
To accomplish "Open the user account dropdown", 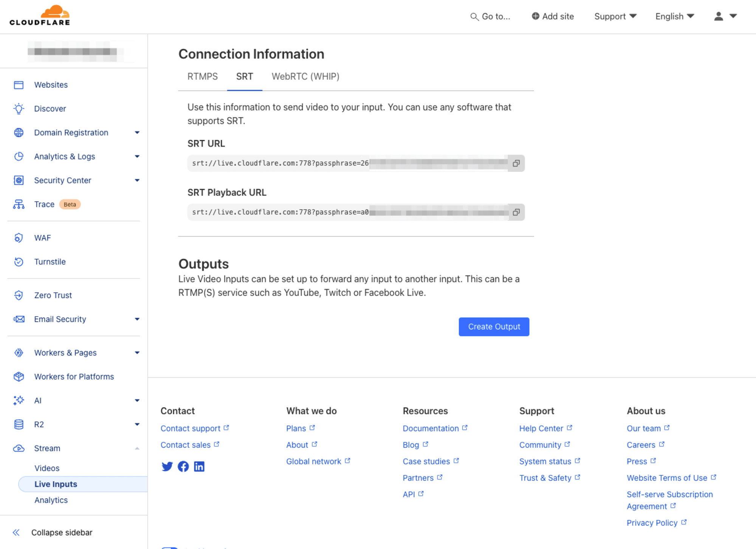I will coord(725,16).
